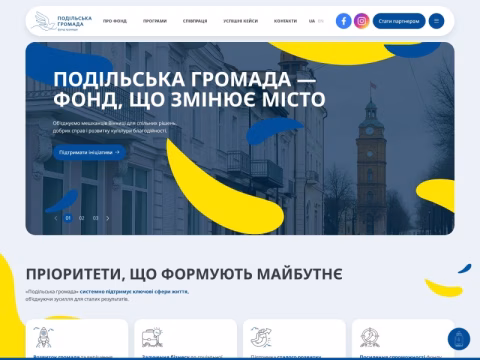Open the hamburger menu button
Screen dimensions: 480x360
pyautogui.click(x=436, y=21)
